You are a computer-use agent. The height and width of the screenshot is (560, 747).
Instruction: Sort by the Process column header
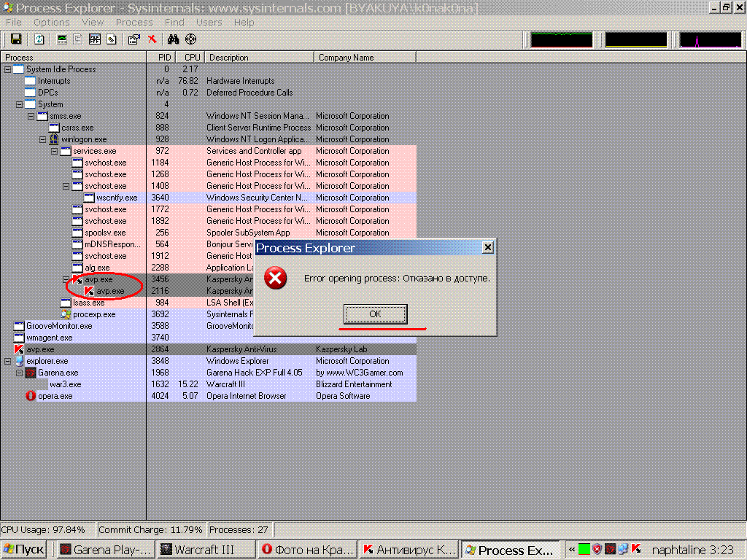point(74,57)
